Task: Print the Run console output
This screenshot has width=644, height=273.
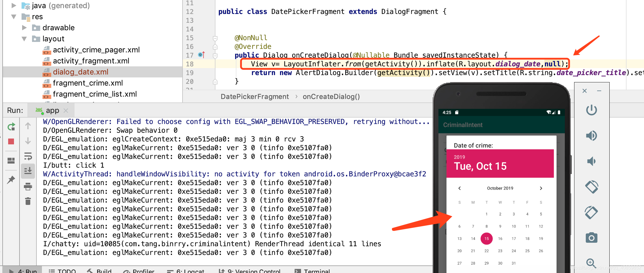Action: pyautogui.click(x=28, y=187)
